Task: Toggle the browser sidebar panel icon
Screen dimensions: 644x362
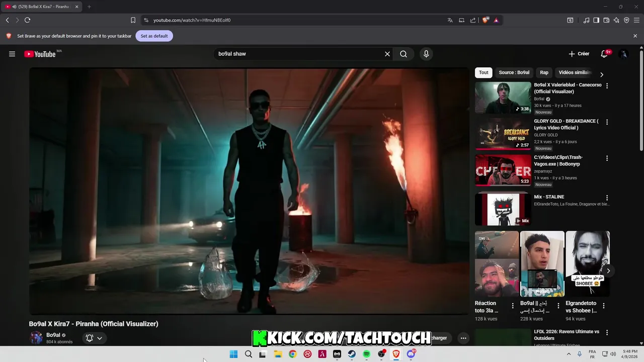Action: coord(596,20)
